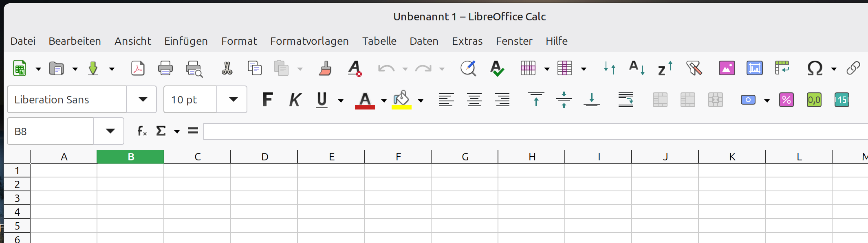868x243 pixels.
Task: Click the Clone Formatting paintbrush icon
Action: point(325,68)
